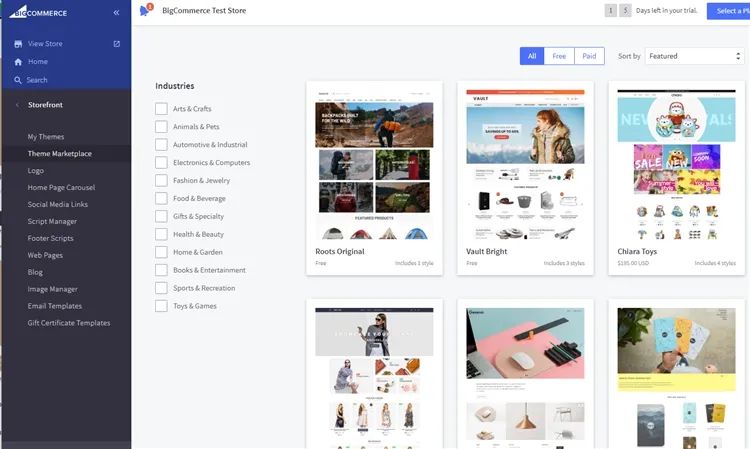The width and height of the screenshot is (750, 449).
Task: Select the All themes filter tab
Action: click(532, 56)
